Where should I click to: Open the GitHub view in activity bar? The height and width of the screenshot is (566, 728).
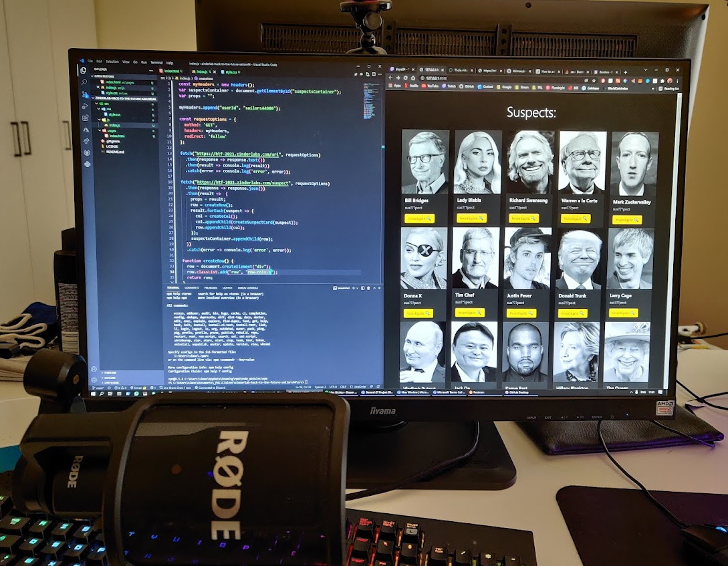pos(87,152)
